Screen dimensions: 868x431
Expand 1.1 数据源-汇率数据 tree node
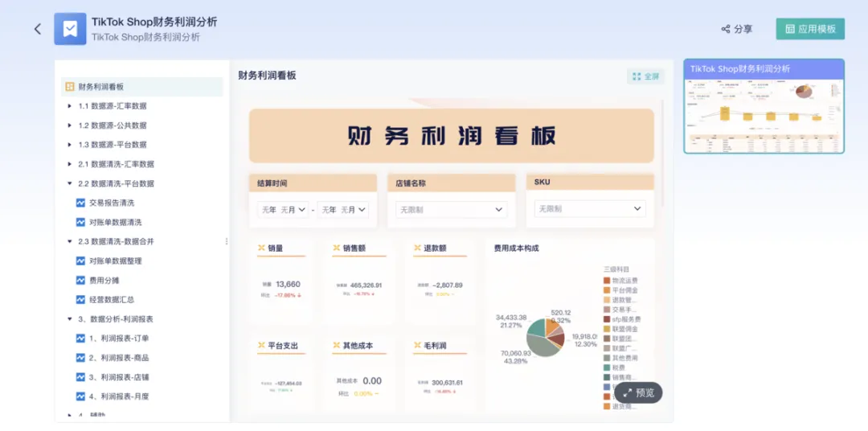coord(70,106)
